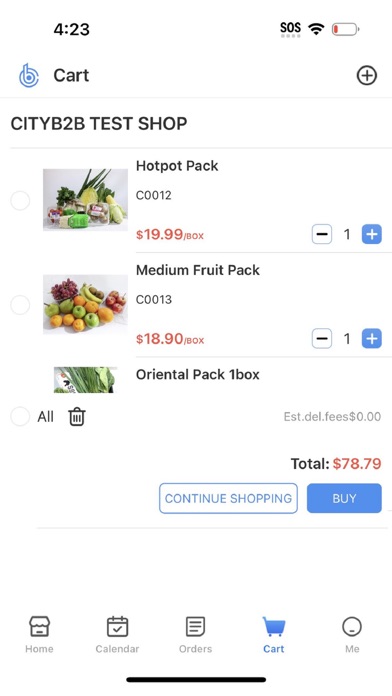
Task: Open the Me profile icon
Action: pos(352,627)
